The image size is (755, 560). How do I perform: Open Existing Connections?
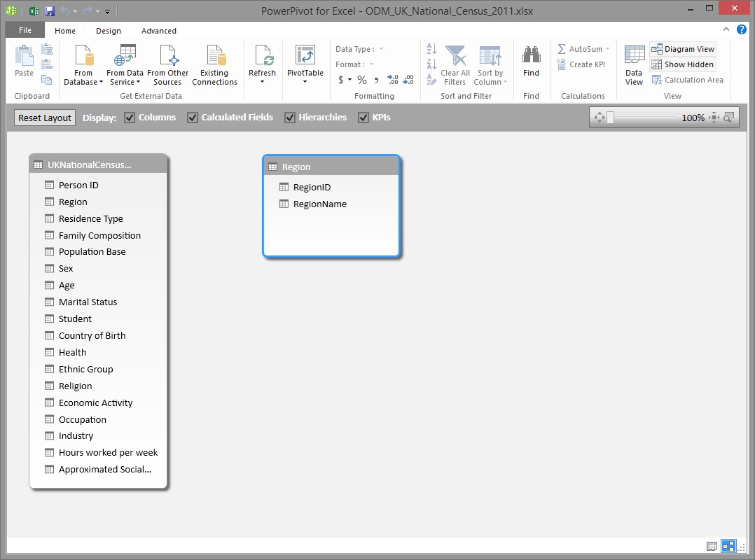[215, 65]
